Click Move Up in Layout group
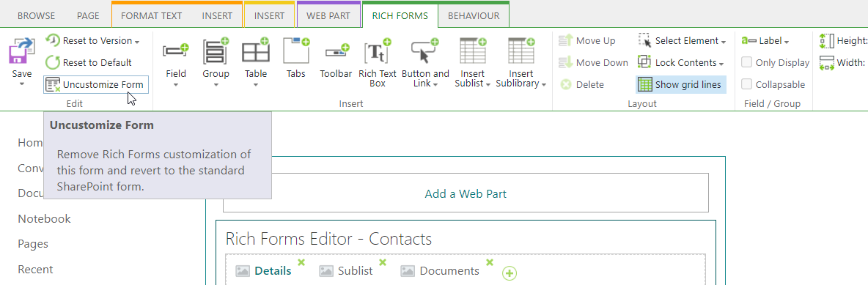Screen dimensions: 868x285 tap(586, 40)
